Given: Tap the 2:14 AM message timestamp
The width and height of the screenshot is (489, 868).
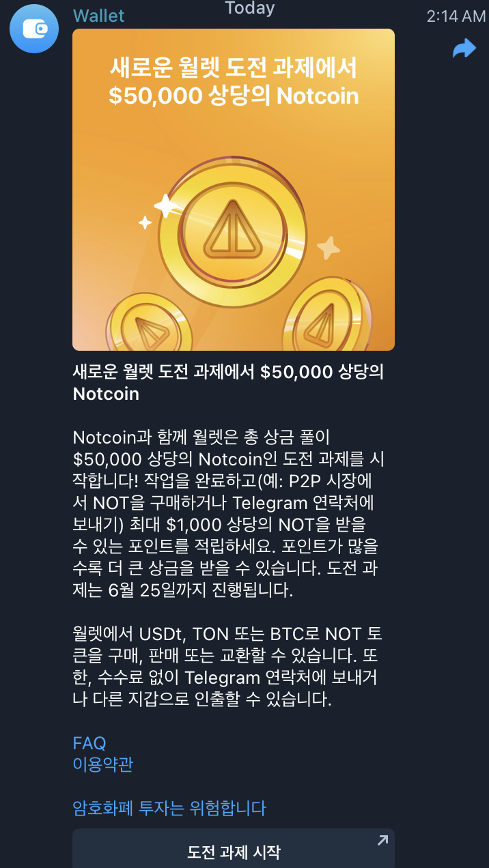Looking at the screenshot, I should [x=456, y=16].
